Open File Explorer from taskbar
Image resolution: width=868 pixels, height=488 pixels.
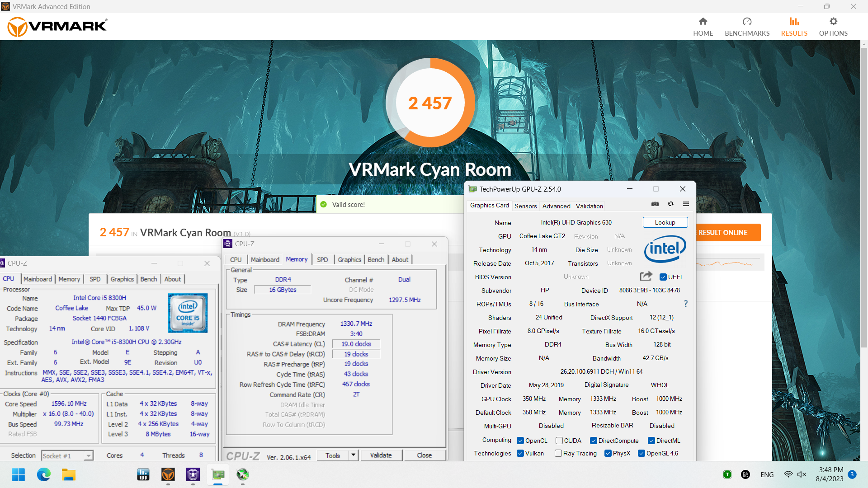[x=69, y=474]
